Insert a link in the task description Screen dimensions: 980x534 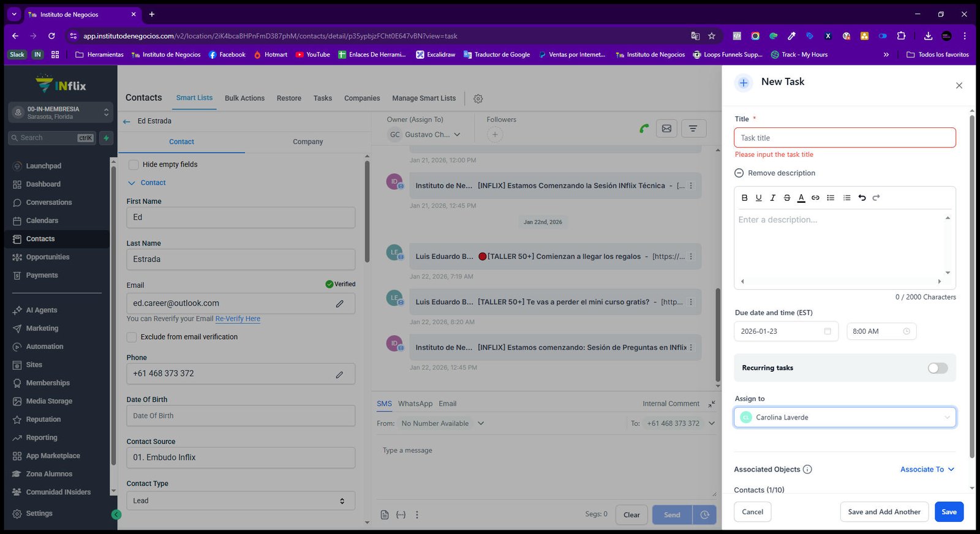pyautogui.click(x=815, y=198)
